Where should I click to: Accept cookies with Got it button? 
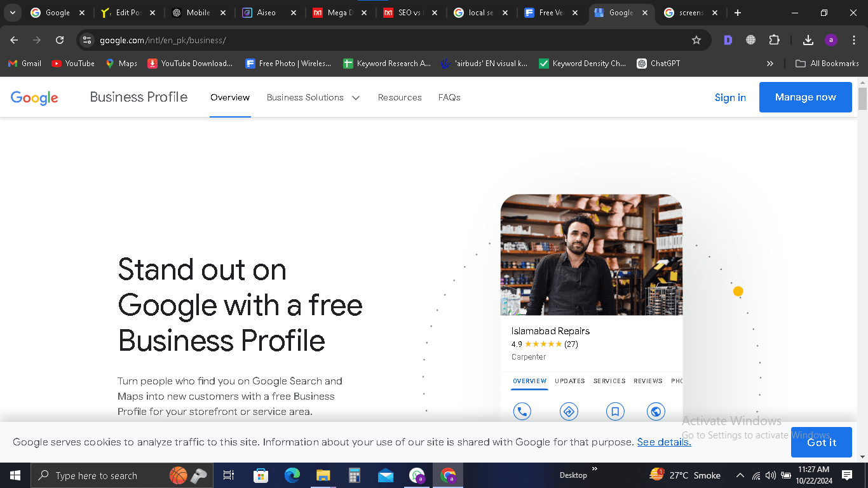click(822, 442)
